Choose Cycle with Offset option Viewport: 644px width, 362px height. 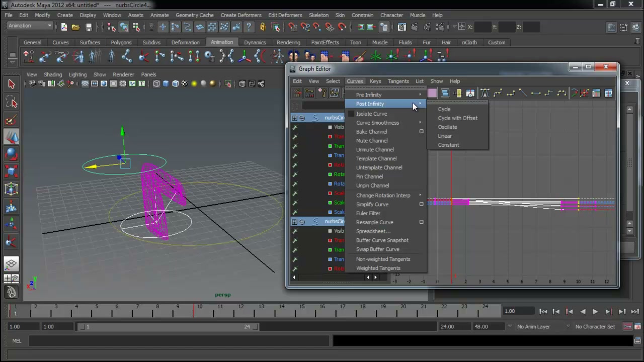tap(457, 118)
